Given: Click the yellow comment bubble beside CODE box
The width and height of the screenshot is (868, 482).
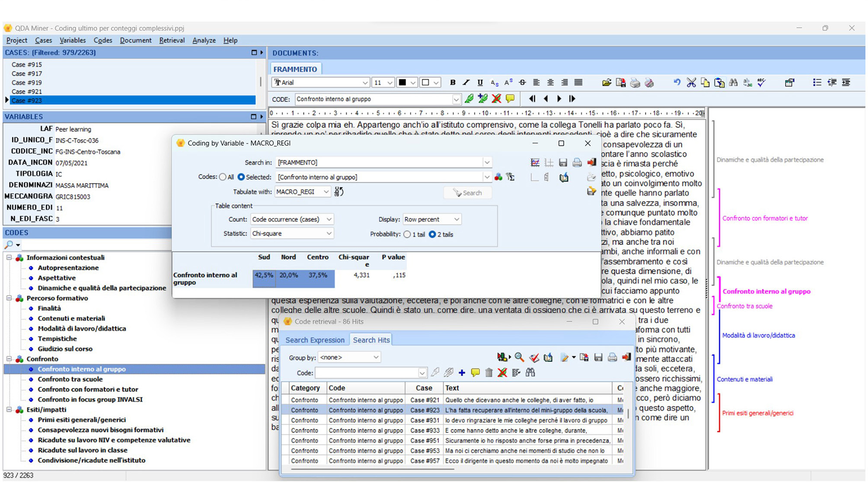Looking at the screenshot, I should pyautogui.click(x=510, y=99).
